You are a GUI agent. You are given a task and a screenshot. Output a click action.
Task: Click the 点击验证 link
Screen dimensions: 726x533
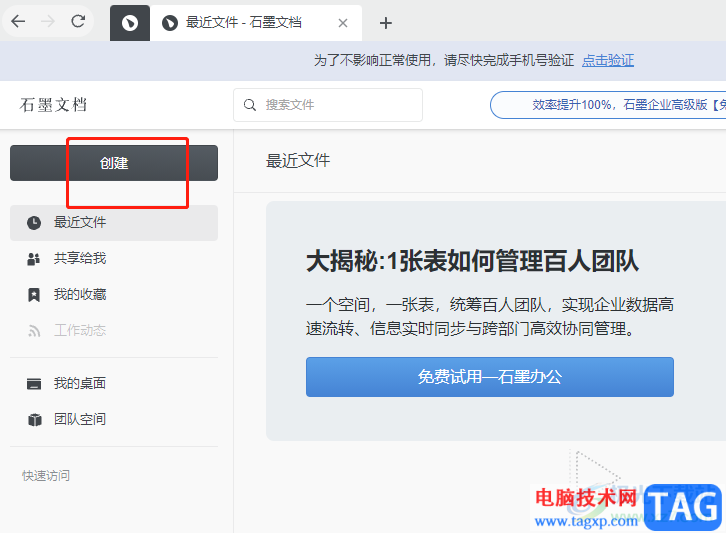click(607, 60)
